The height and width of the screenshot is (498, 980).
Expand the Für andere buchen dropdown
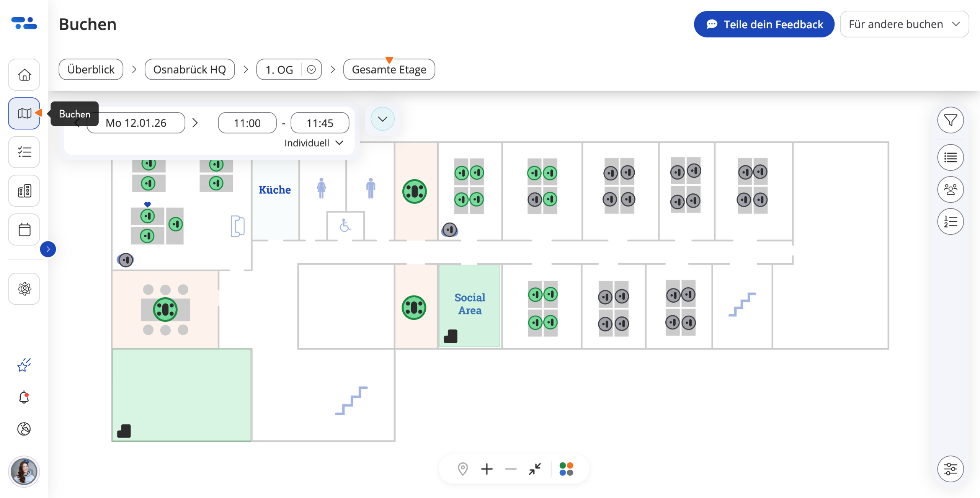click(x=904, y=24)
